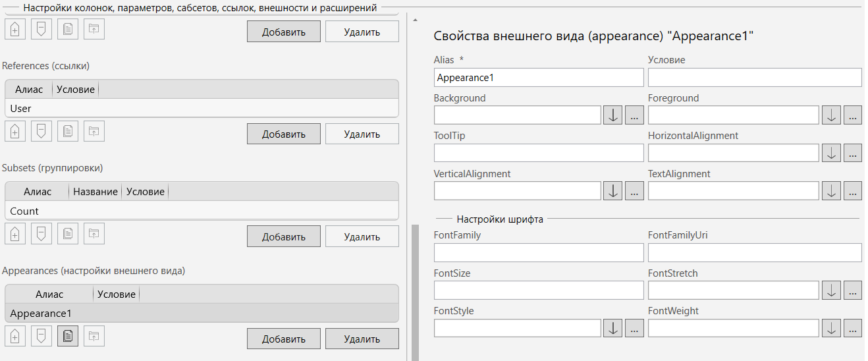Expand the HorizontalAlignment dropdown list
Viewport: 868px width, 361px height.
click(831, 153)
